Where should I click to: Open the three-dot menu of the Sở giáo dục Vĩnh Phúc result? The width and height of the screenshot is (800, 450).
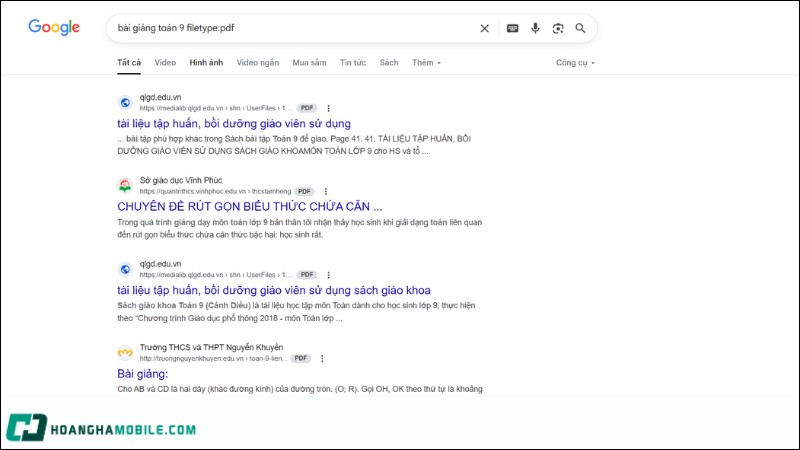pos(326,191)
